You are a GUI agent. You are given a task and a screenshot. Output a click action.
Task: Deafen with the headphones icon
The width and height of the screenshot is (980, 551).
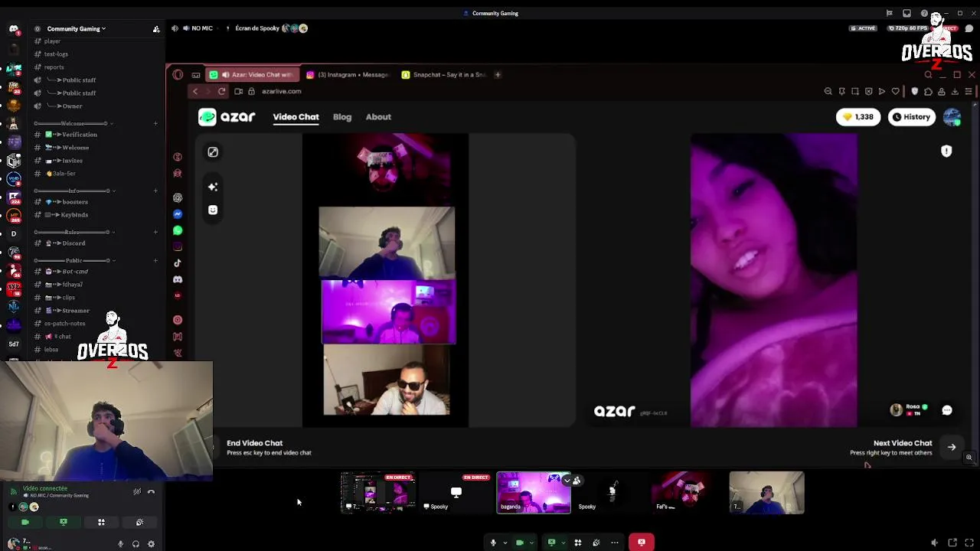[x=136, y=544]
